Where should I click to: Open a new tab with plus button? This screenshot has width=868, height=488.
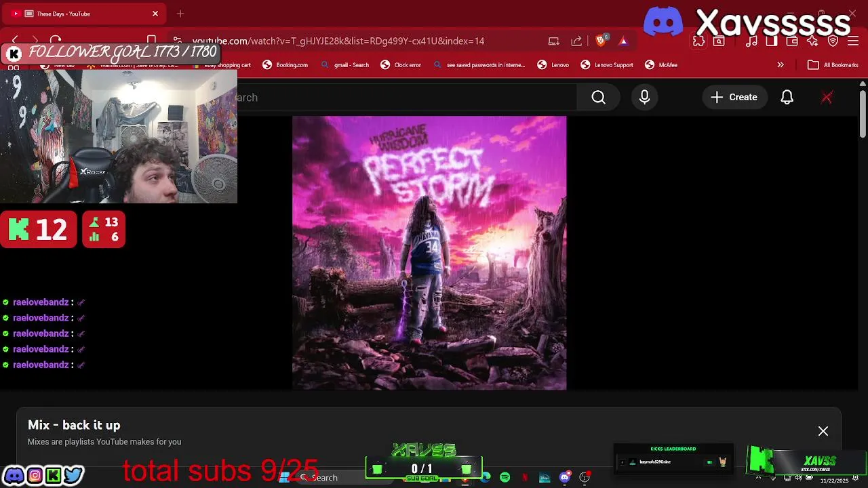[180, 14]
